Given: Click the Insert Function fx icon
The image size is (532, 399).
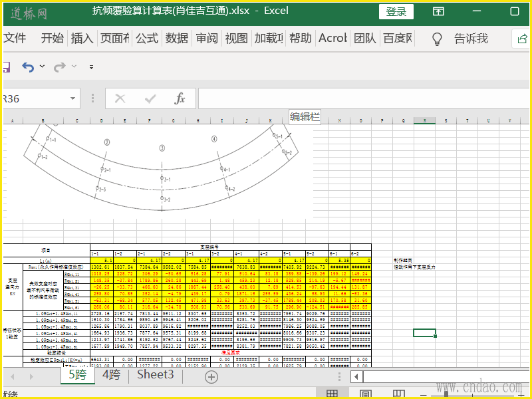Looking at the screenshot, I should [180, 99].
